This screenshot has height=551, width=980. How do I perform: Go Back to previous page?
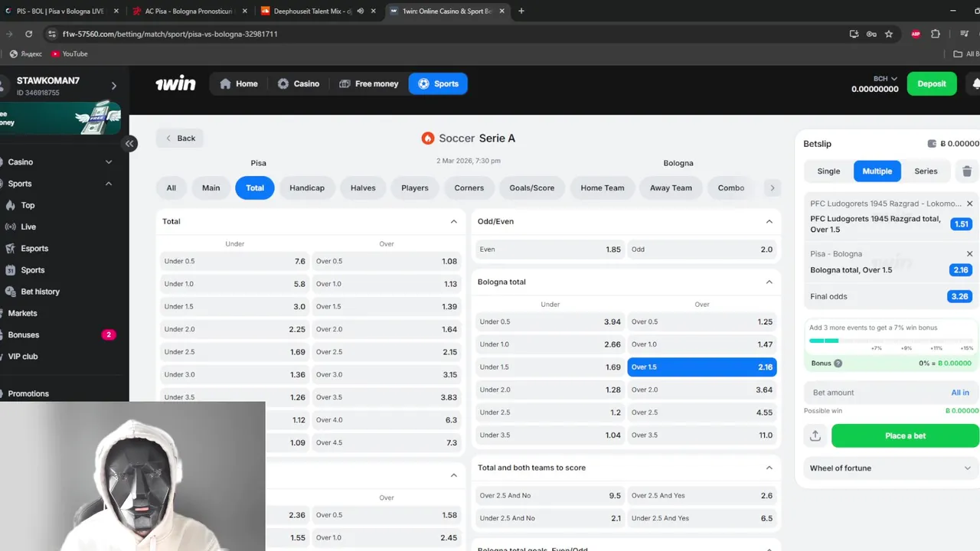point(180,139)
